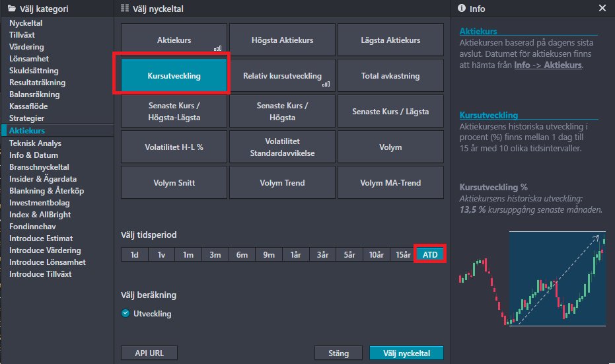
Task: Click the list icon beside Välj nyckeltal
Action: pyautogui.click(x=125, y=8)
